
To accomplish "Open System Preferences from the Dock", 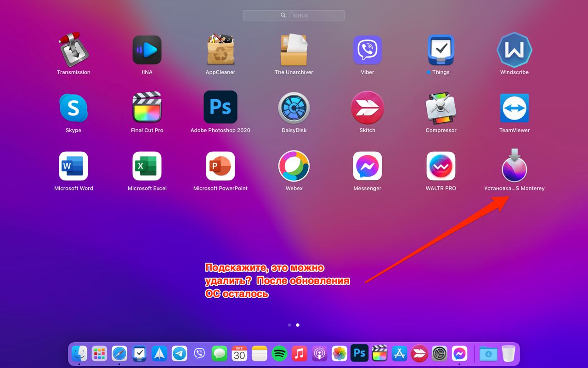I will pos(440,353).
